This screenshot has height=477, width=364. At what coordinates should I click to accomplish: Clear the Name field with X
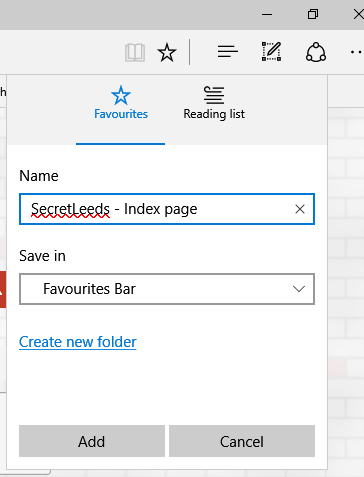tap(300, 209)
